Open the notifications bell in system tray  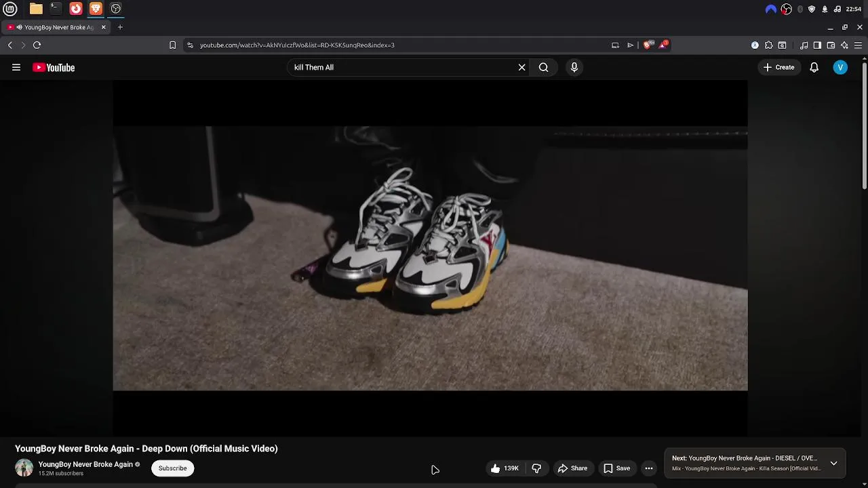[x=825, y=9]
